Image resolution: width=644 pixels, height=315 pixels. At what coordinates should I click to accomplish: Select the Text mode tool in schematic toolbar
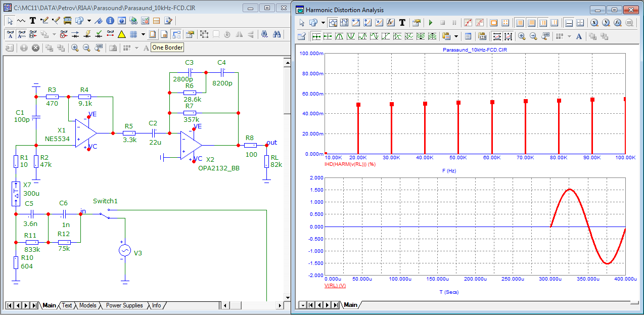(32, 21)
